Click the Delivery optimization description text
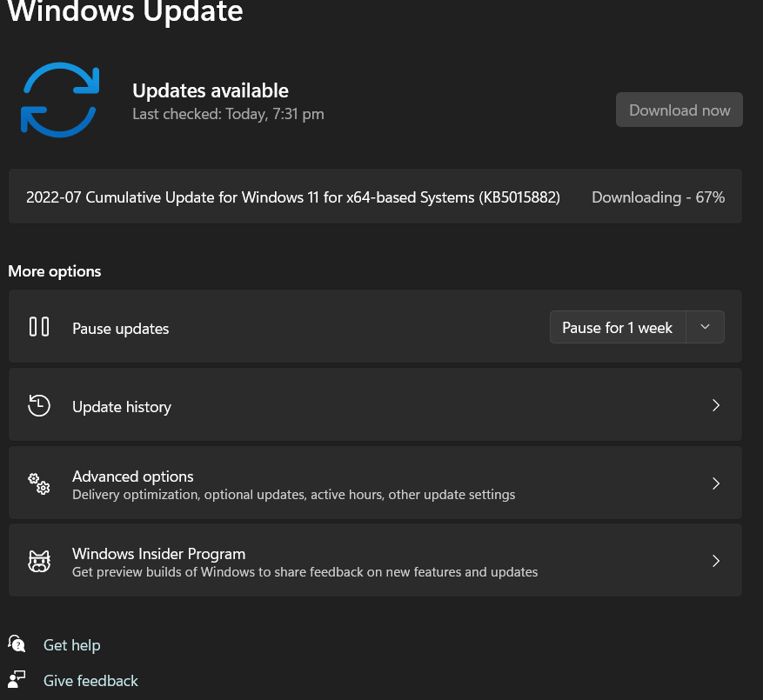The width and height of the screenshot is (763, 700). tap(294, 495)
